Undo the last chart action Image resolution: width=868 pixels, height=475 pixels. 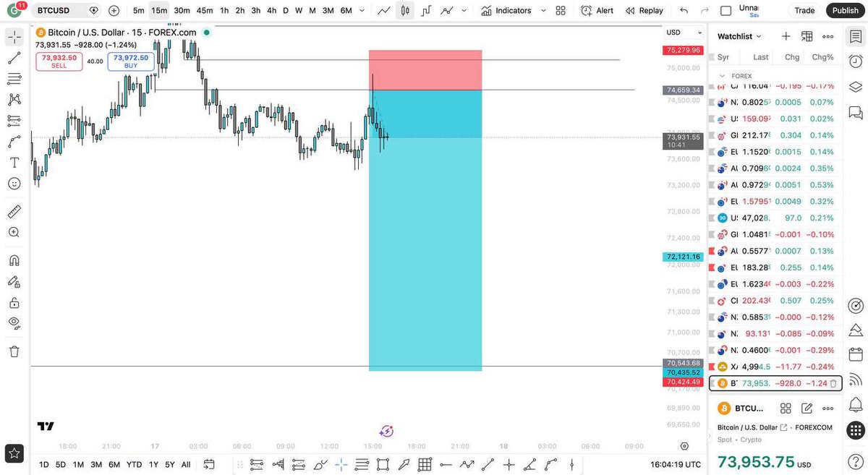click(x=684, y=11)
